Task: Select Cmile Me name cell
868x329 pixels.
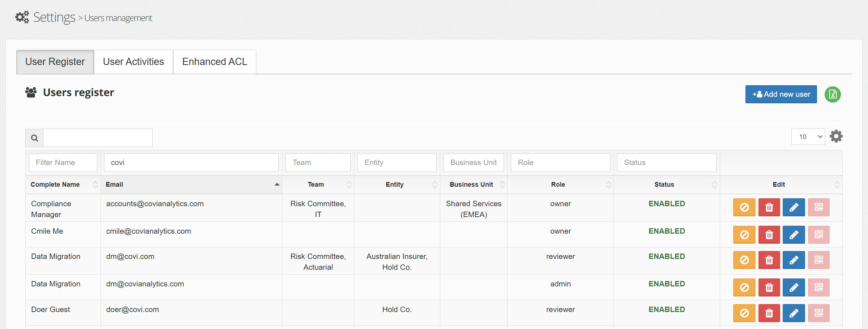Action: tap(63, 234)
